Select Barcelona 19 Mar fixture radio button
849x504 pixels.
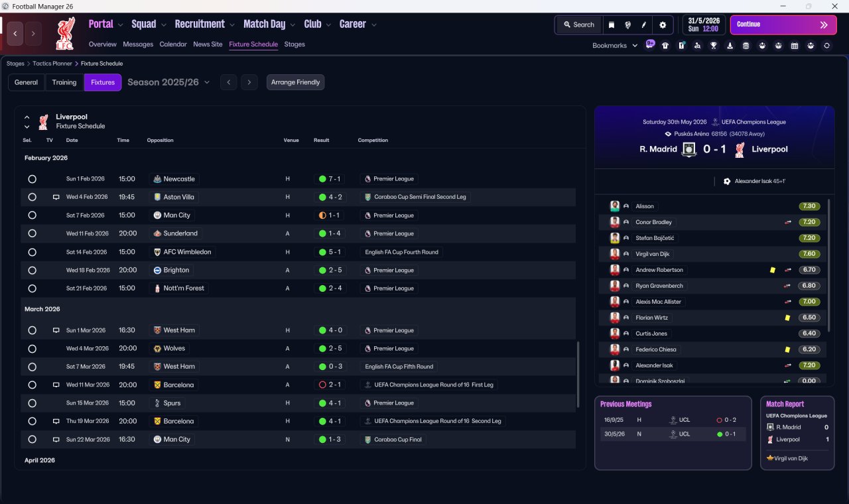click(x=32, y=421)
